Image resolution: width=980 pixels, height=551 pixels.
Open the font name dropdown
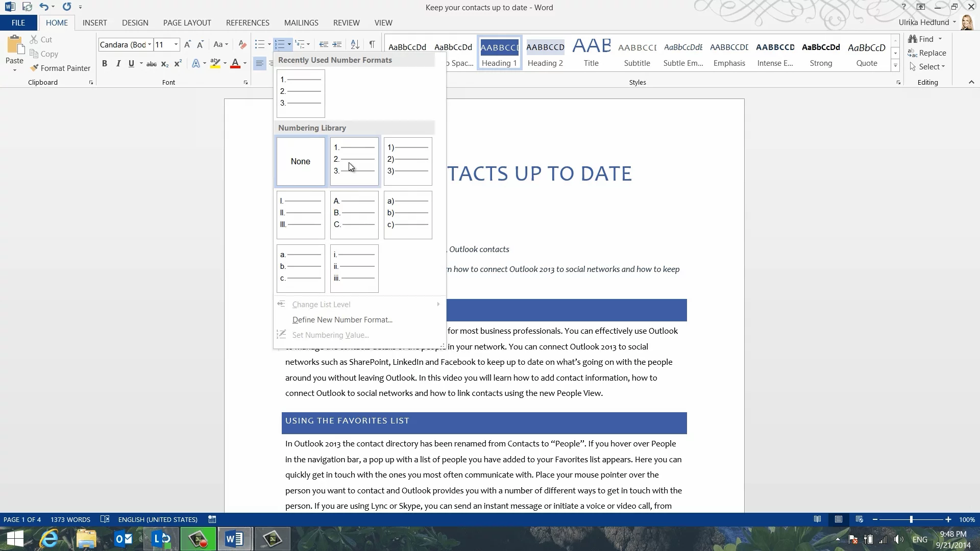pyautogui.click(x=150, y=45)
